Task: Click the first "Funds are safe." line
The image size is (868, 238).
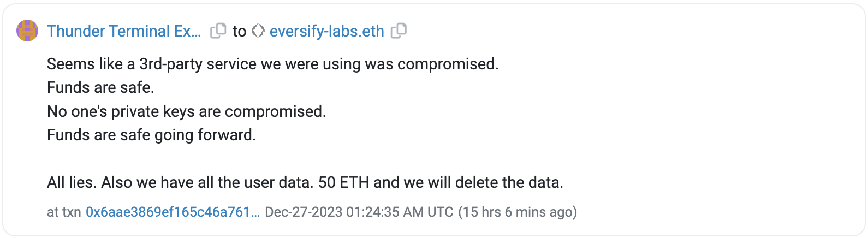Action: coord(100,87)
